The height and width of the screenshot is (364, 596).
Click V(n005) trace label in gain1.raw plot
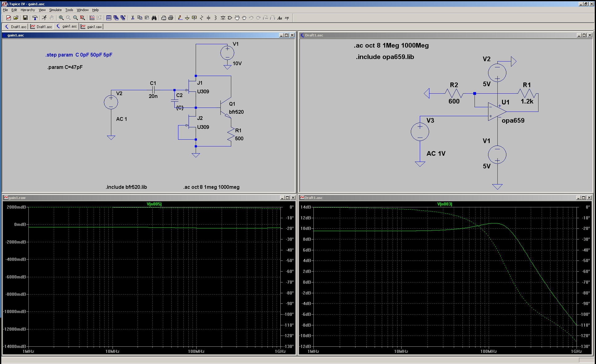(x=154, y=204)
